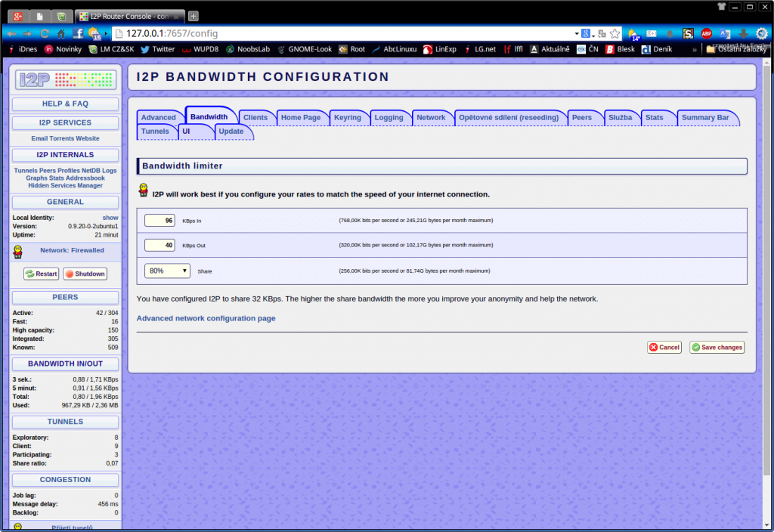Click the firewalled network status mascot icon
The height and width of the screenshot is (532, 774).
tap(18, 252)
